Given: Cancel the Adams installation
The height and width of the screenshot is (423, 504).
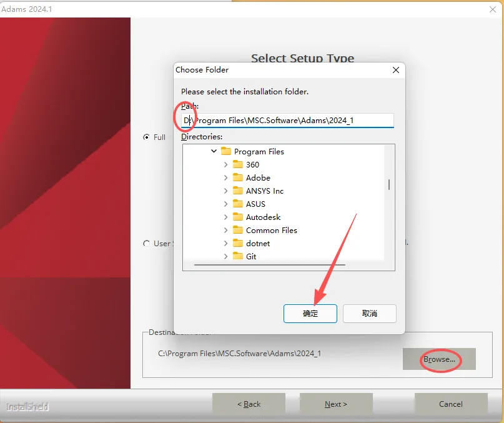Looking at the screenshot, I should tap(451, 404).
